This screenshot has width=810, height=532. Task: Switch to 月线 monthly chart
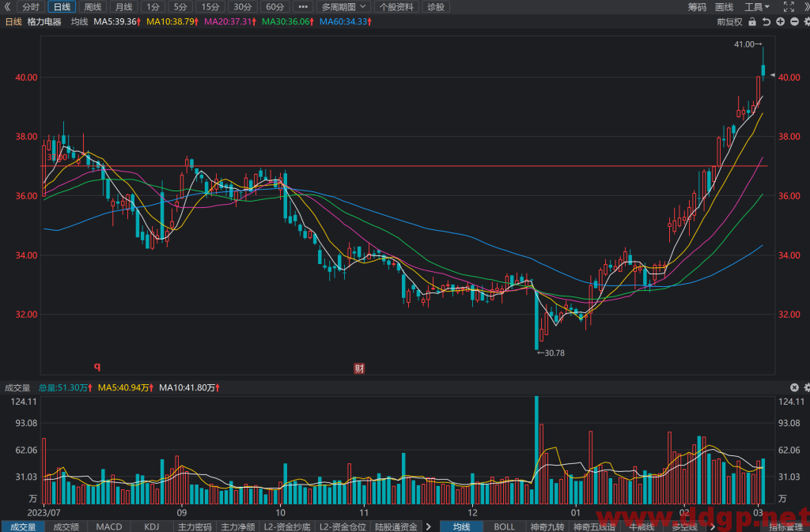(124, 6)
